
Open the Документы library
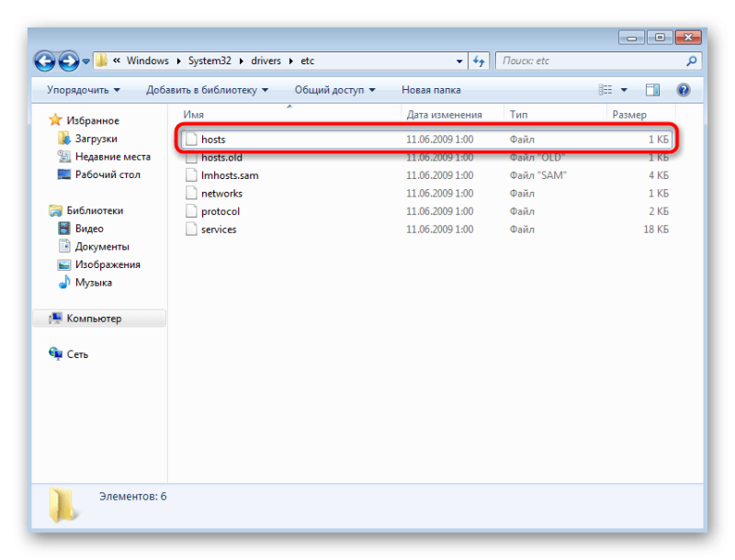point(102,247)
